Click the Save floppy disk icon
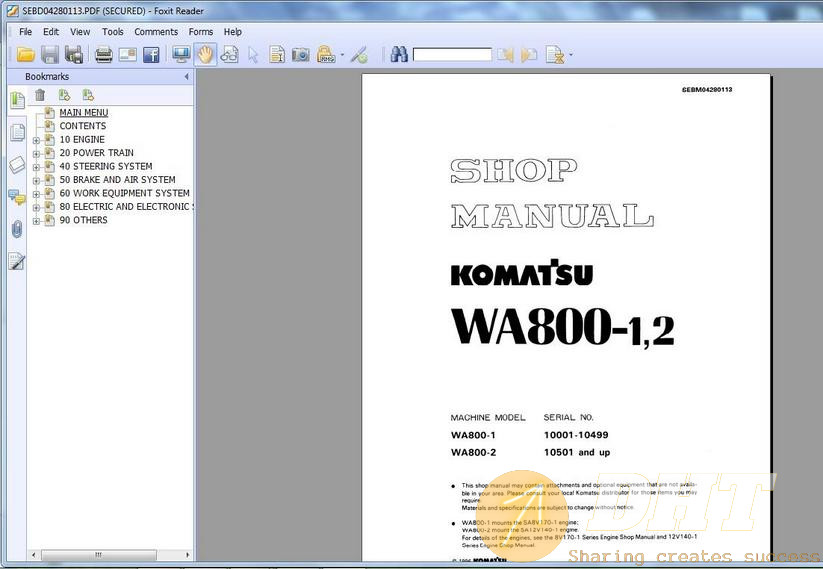Screen dimensions: 823x569 click(x=50, y=54)
